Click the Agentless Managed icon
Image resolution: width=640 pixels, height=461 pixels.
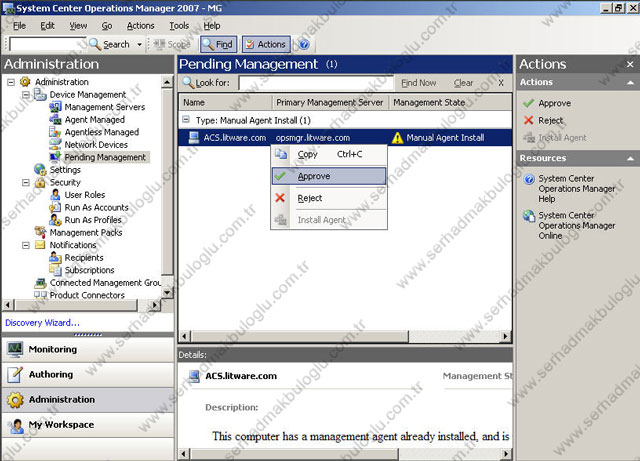tap(55, 132)
